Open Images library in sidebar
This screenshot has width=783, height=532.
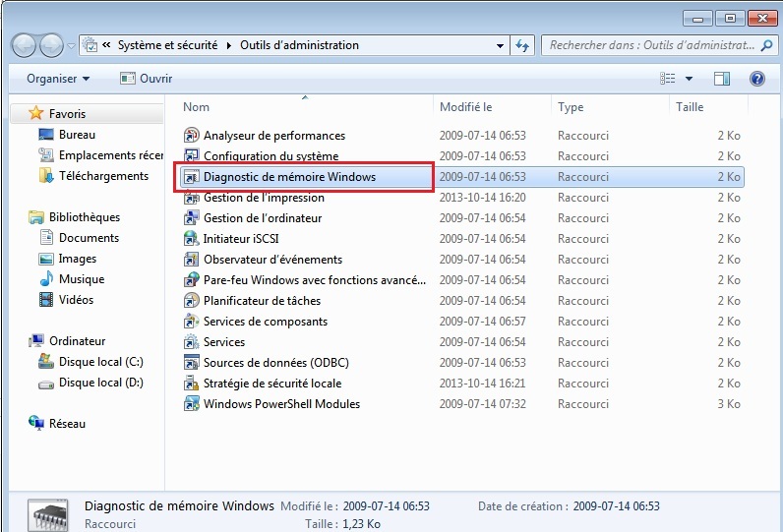click(x=68, y=259)
